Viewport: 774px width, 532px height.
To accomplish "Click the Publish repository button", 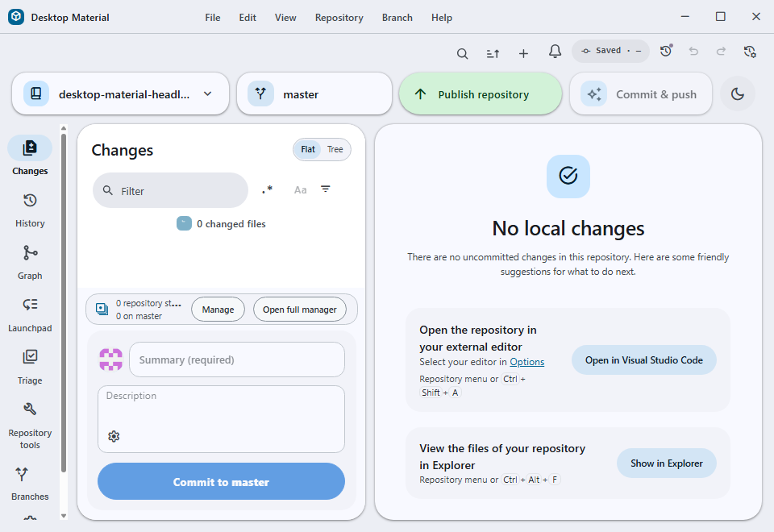I will click(481, 94).
